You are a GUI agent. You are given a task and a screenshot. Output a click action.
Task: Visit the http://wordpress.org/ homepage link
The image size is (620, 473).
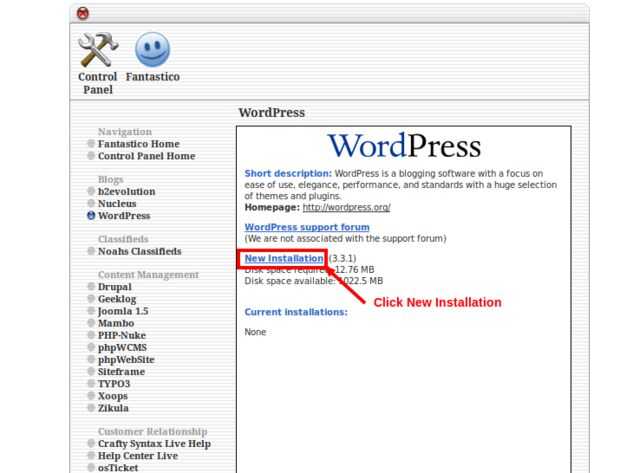click(x=346, y=207)
